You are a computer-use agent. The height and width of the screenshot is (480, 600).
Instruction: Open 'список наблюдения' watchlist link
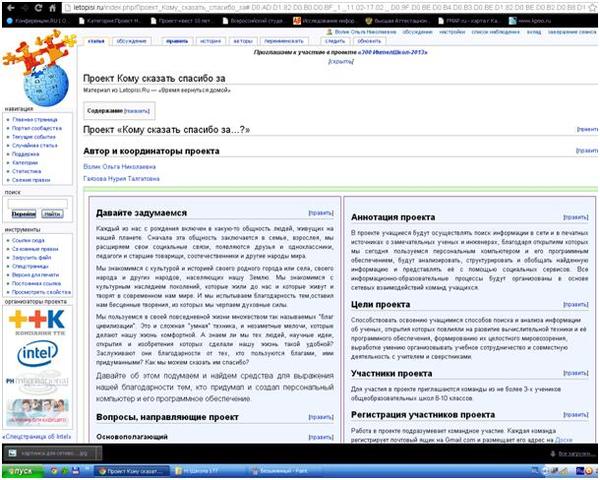pos(495,32)
